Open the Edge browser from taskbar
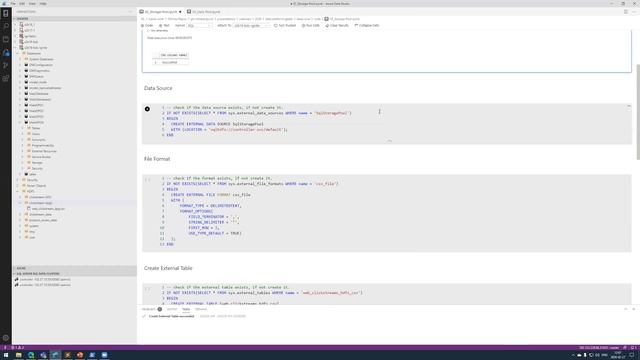Viewport: 640px width, 360px height. (31, 355)
